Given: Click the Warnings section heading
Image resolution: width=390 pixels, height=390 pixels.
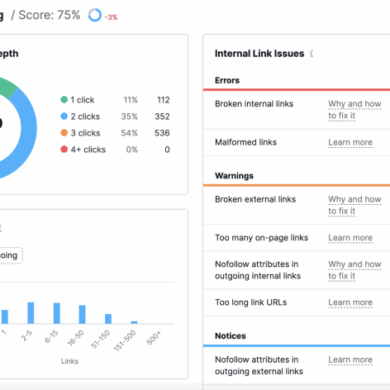Looking at the screenshot, I should coord(234,176).
